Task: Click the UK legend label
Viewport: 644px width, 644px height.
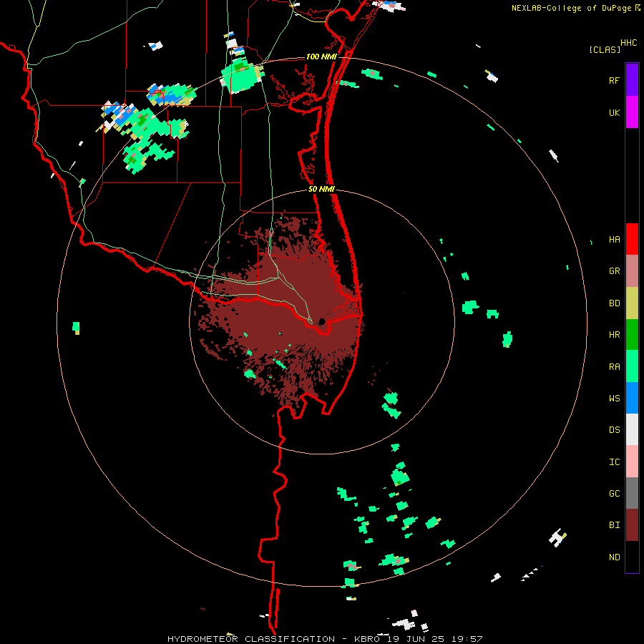Action: pyautogui.click(x=614, y=112)
